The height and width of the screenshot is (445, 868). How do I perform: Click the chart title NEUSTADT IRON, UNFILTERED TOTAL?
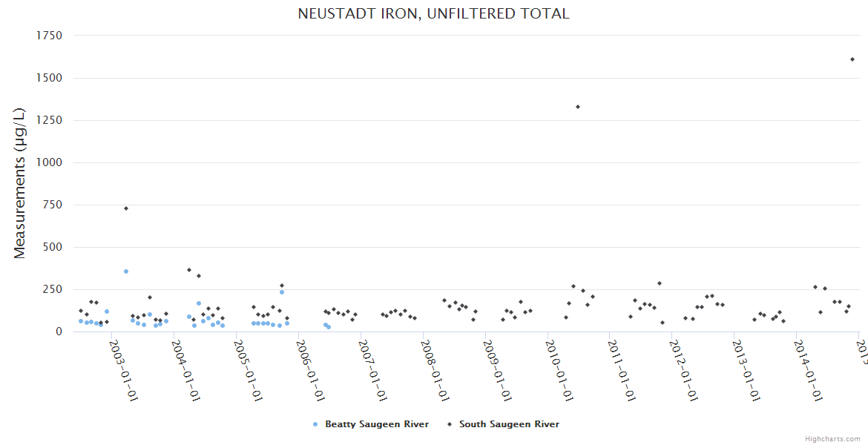[x=433, y=14]
